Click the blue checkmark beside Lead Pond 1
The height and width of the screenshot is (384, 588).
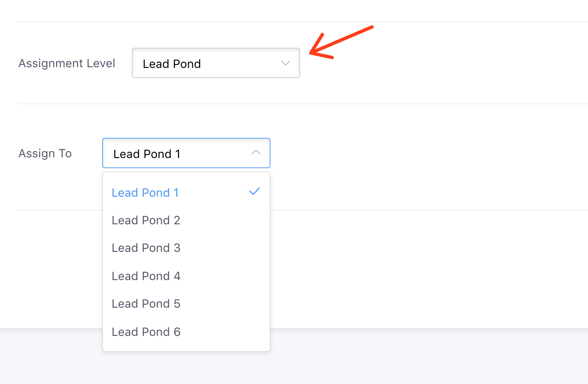254,192
